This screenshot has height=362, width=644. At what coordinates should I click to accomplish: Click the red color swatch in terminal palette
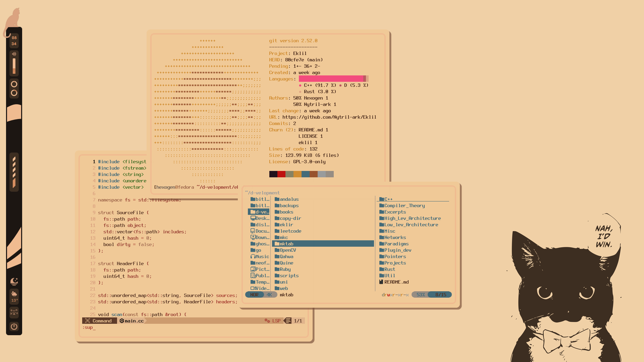(281, 174)
